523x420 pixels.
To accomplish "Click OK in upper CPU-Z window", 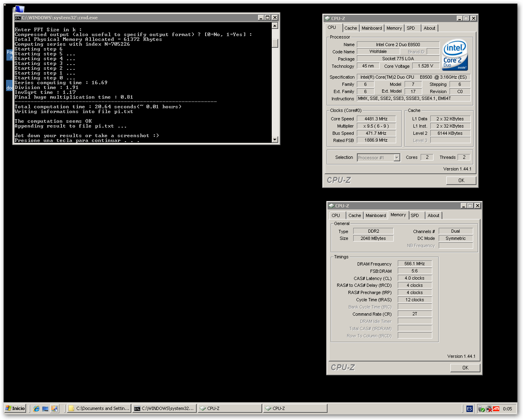I will 461,181.
